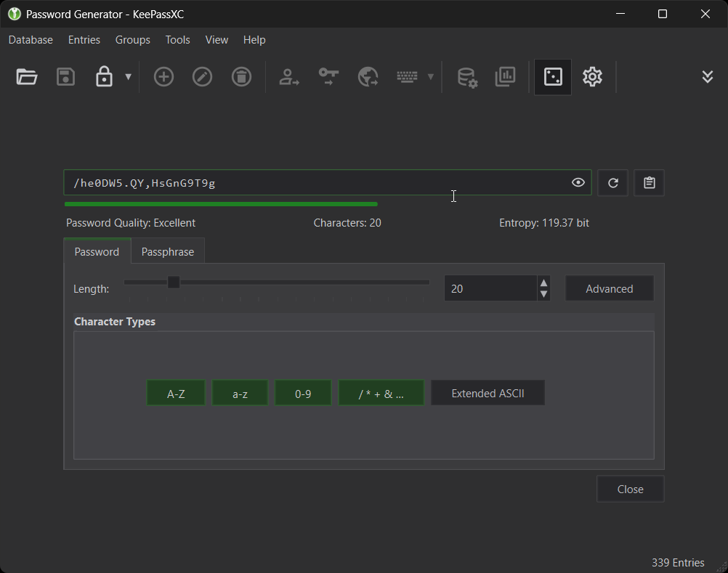Toggle password visibility eye icon
This screenshot has height=573, width=728.
pyautogui.click(x=578, y=182)
